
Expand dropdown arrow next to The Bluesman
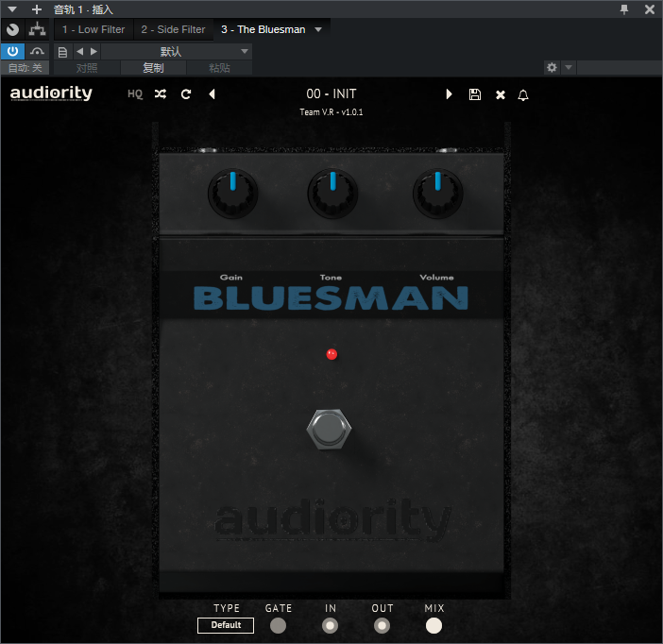318,29
